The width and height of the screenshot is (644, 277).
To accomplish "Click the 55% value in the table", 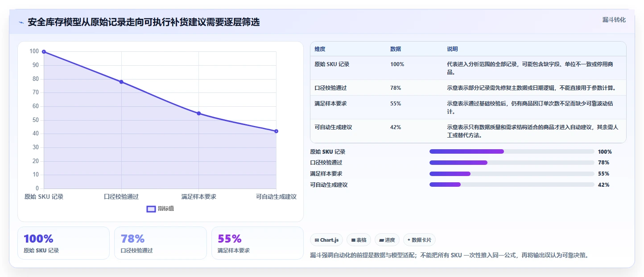I will [x=396, y=104].
